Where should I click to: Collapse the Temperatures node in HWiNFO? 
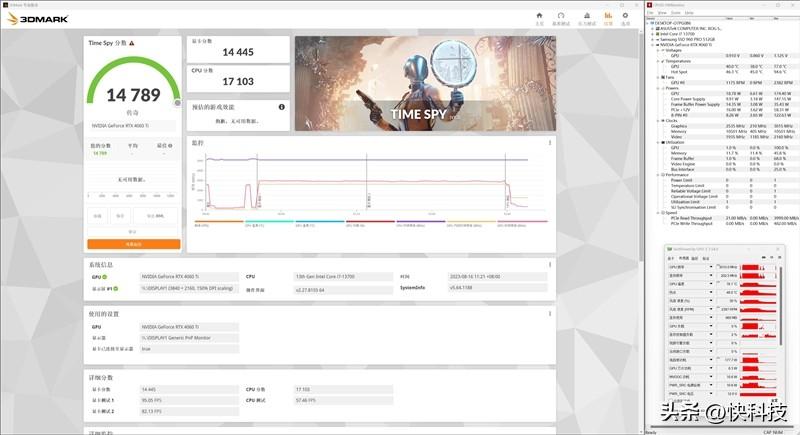click(x=658, y=61)
